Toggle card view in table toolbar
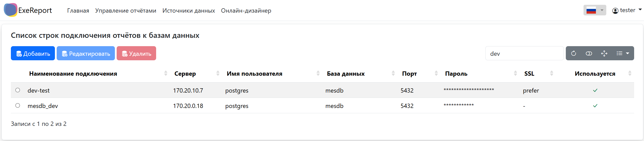The image size is (644, 141). pos(589,53)
